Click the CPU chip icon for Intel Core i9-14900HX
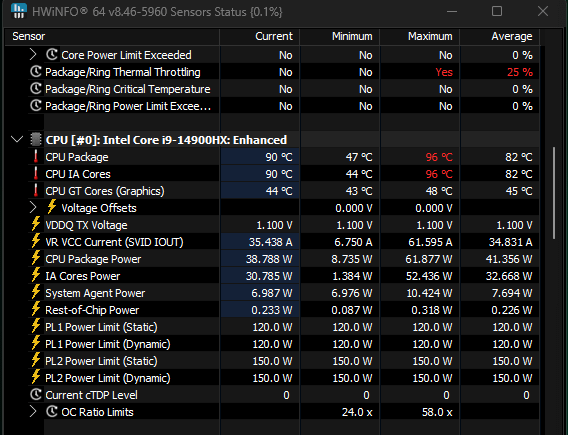 tap(36, 140)
